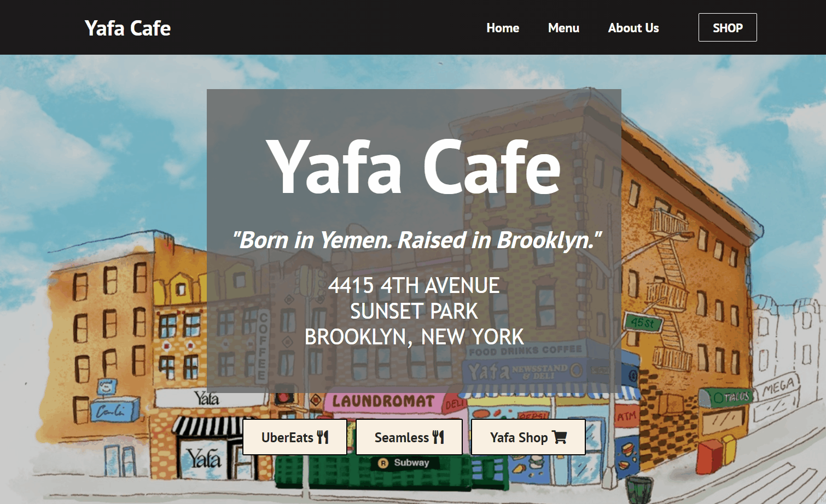Order through the Seamless button
This screenshot has width=826, height=504.
click(x=409, y=437)
